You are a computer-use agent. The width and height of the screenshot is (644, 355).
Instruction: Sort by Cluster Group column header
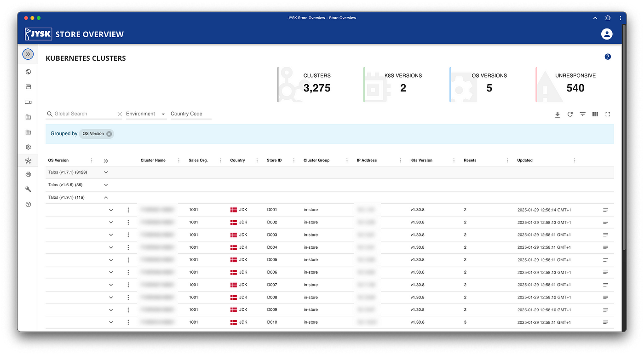click(x=316, y=160)
